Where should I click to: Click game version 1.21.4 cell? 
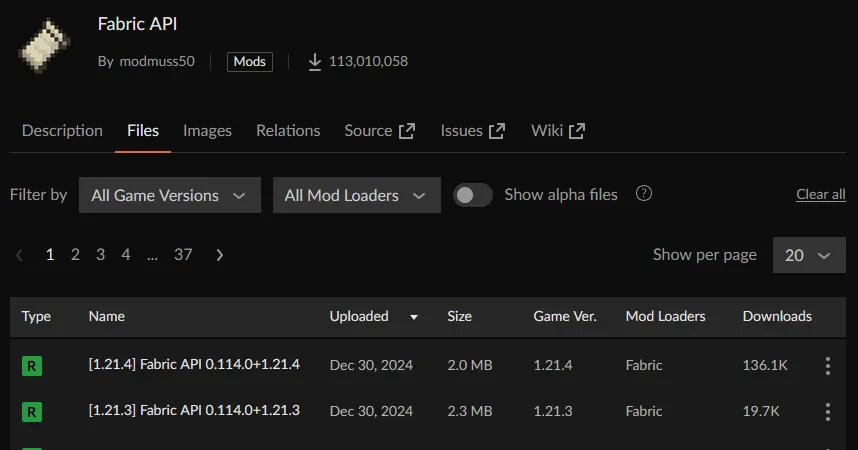pos(553,365)
